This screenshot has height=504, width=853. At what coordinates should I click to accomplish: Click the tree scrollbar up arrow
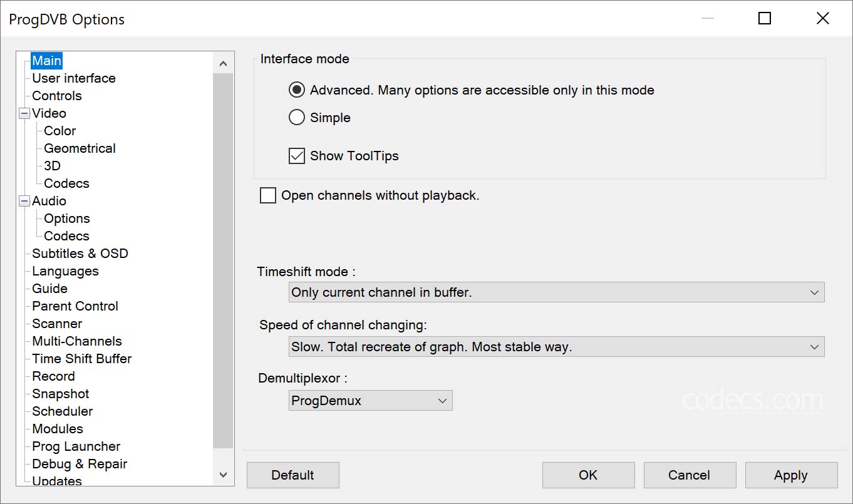224,63
